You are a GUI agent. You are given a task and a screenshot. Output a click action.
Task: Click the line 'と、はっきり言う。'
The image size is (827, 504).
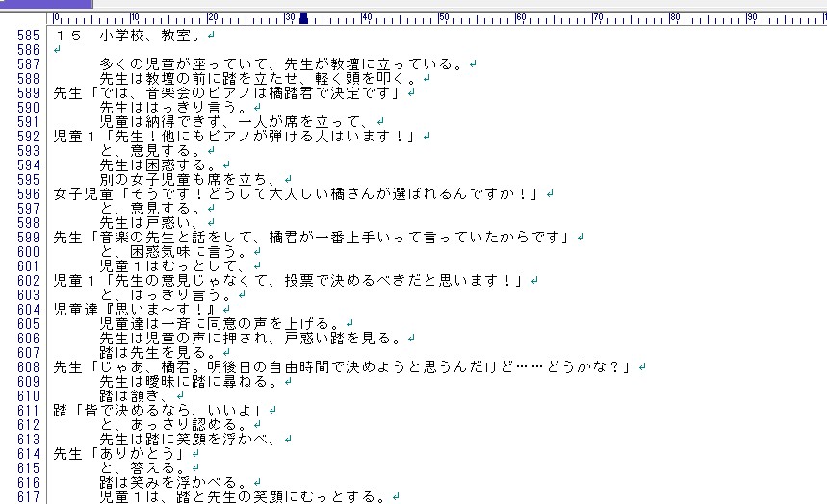point(166,295)
